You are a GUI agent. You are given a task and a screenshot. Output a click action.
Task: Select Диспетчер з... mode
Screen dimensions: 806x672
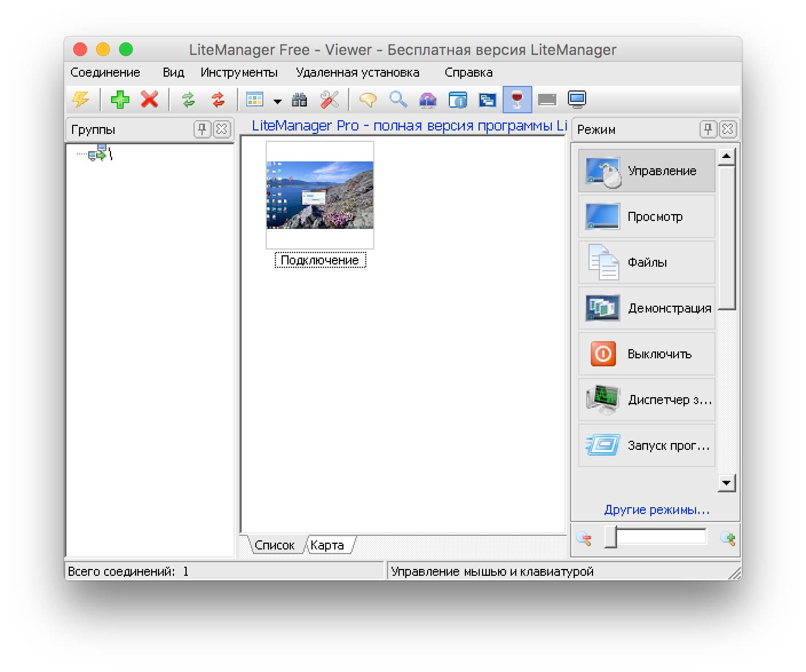[647, 400]
